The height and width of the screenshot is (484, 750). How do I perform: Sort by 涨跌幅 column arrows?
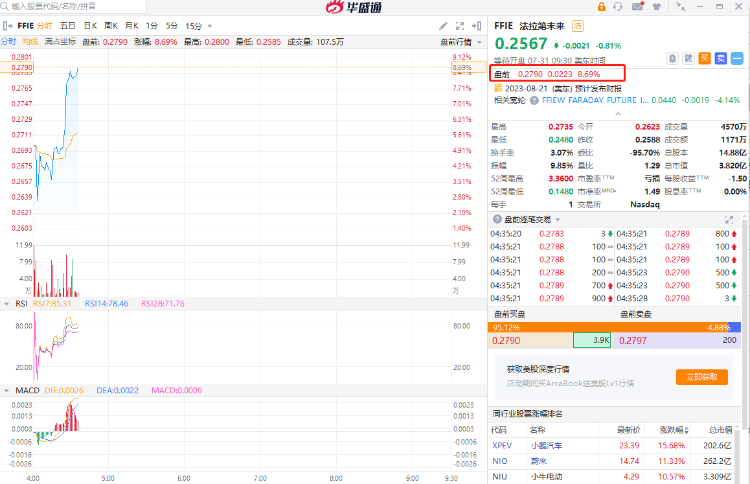[x=687, y=430]
